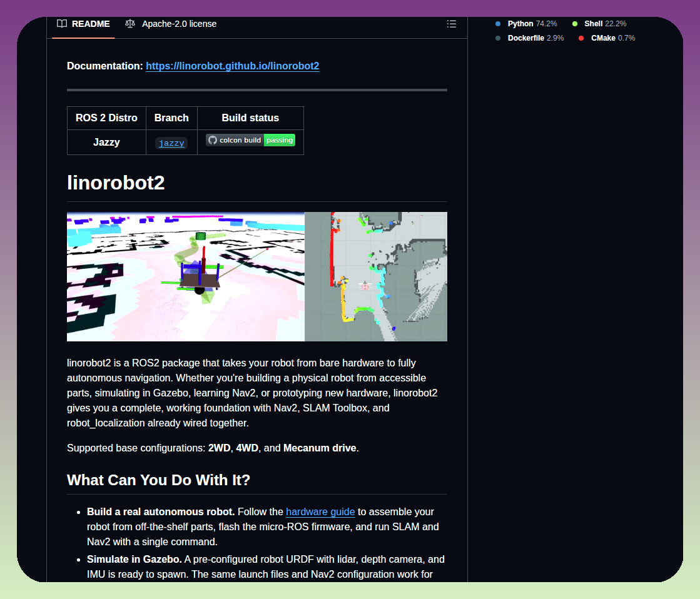
Task: Click the 'ROS 2 Distro' table header
Action: tap(106, 118)
